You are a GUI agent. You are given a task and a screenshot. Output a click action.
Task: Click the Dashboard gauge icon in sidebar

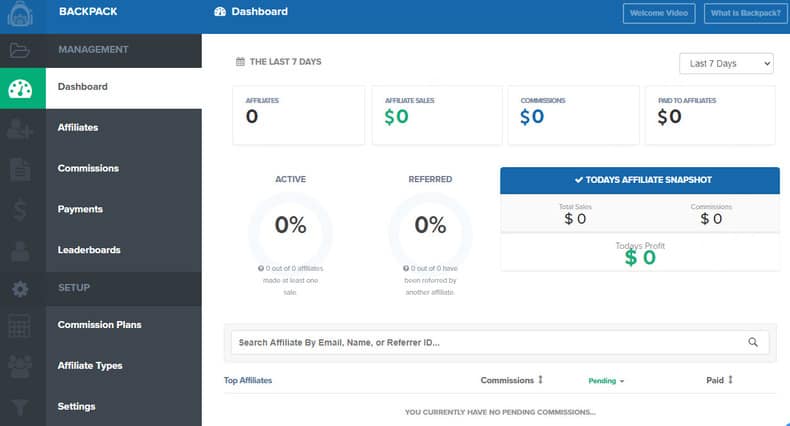[20, 89]
